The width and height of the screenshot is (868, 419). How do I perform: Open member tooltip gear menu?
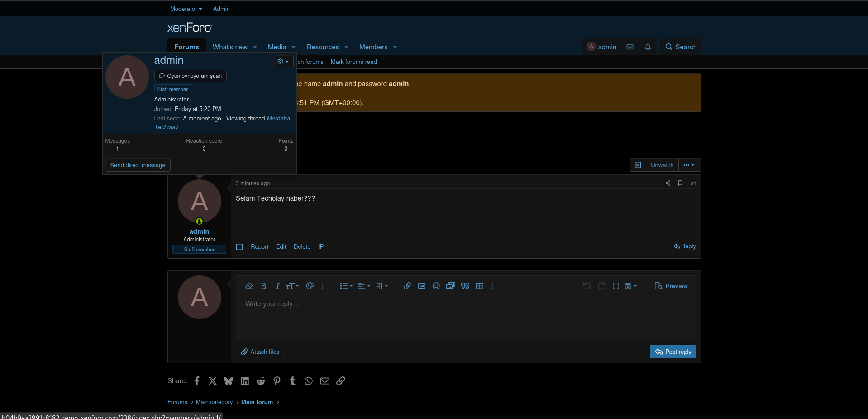click(x=283, y=62)
